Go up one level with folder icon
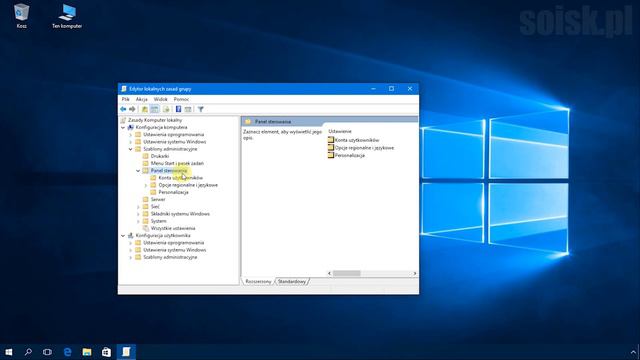Image resolution: width=640 pixels, height=360 pixels. (144, 109)
